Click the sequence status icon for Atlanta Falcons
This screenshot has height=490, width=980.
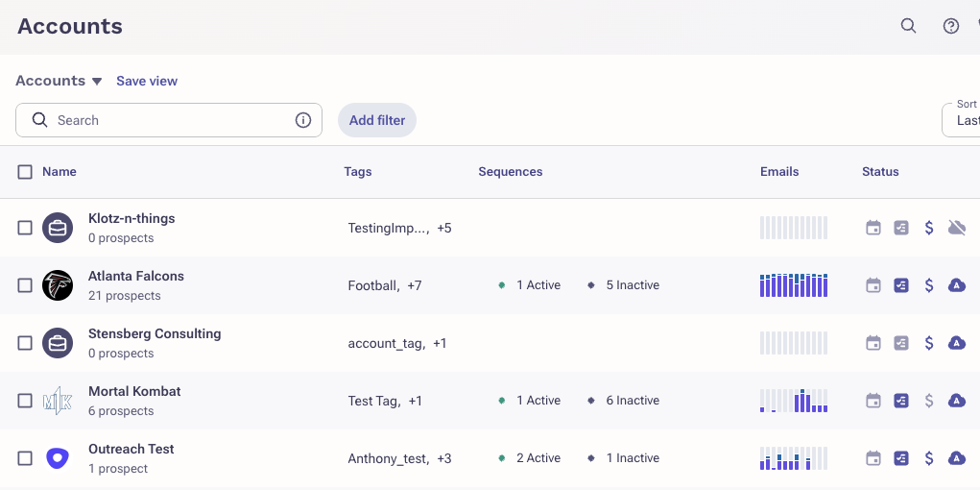click(x=901, y=285)
